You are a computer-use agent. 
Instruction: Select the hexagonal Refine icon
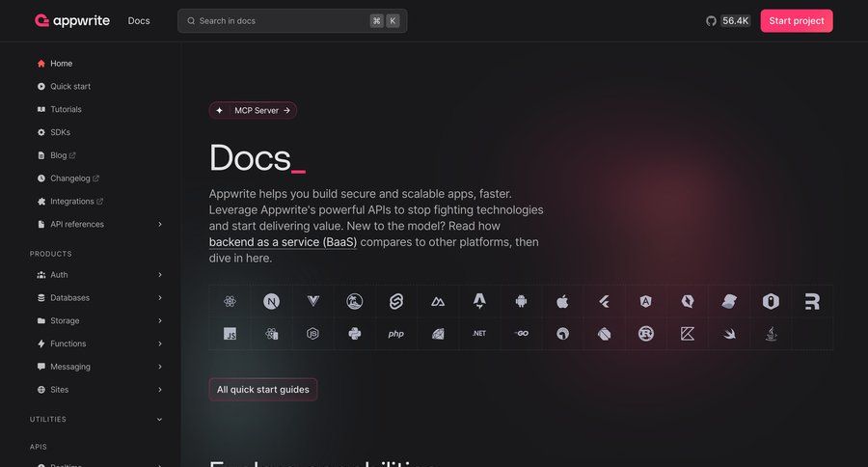click(771, 301)
